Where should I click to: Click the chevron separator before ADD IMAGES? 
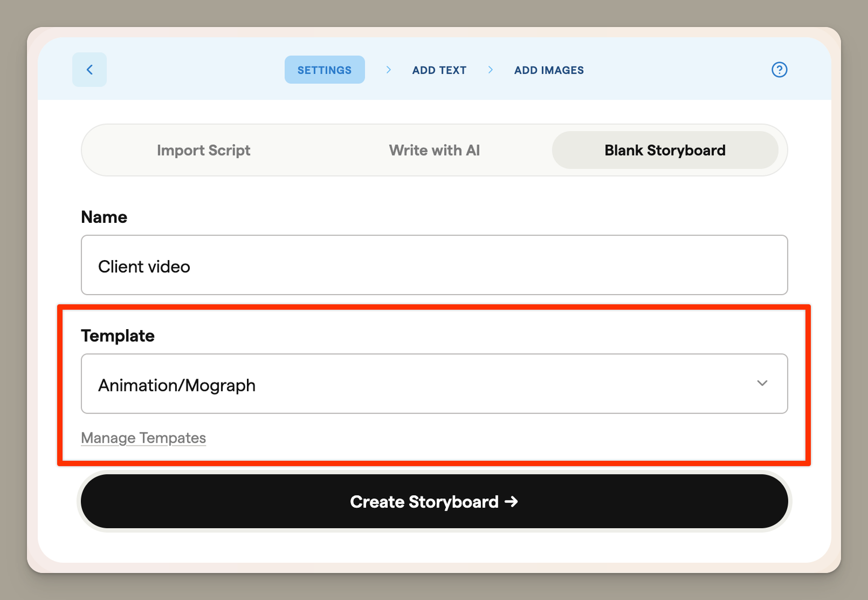[x=490, y=70]
